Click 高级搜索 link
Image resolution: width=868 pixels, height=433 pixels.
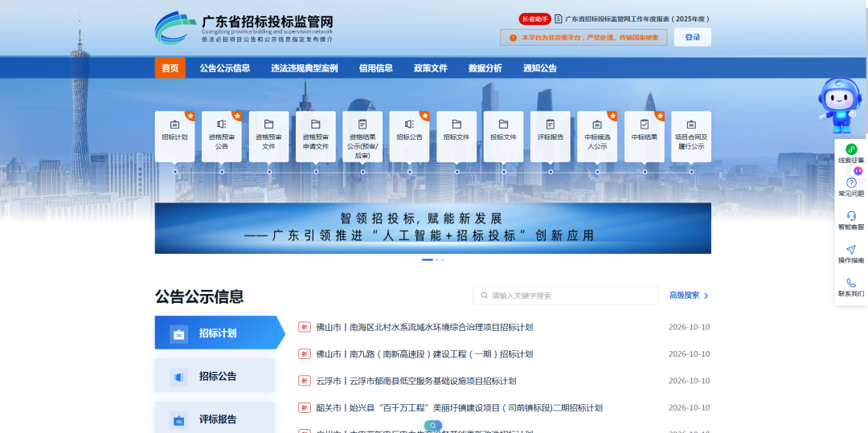coord(689,296)
